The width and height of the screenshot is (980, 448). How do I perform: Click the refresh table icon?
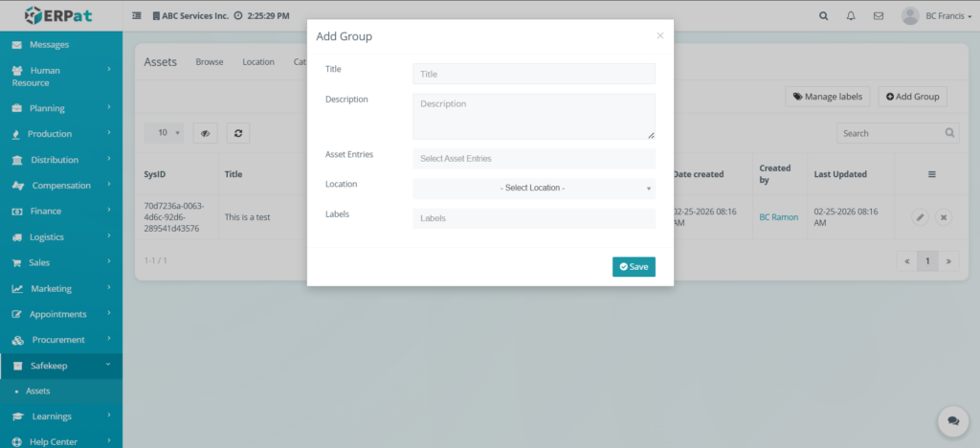pos(238,133)
